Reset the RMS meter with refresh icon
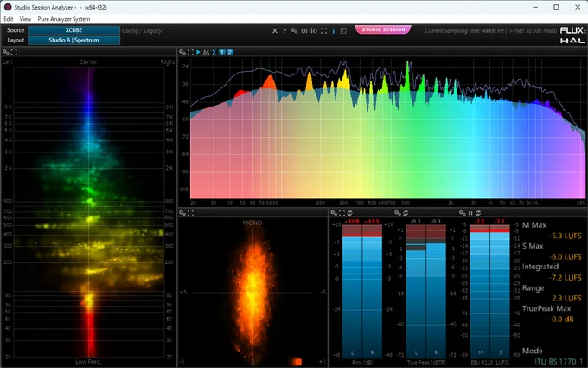 coord(349,213)
